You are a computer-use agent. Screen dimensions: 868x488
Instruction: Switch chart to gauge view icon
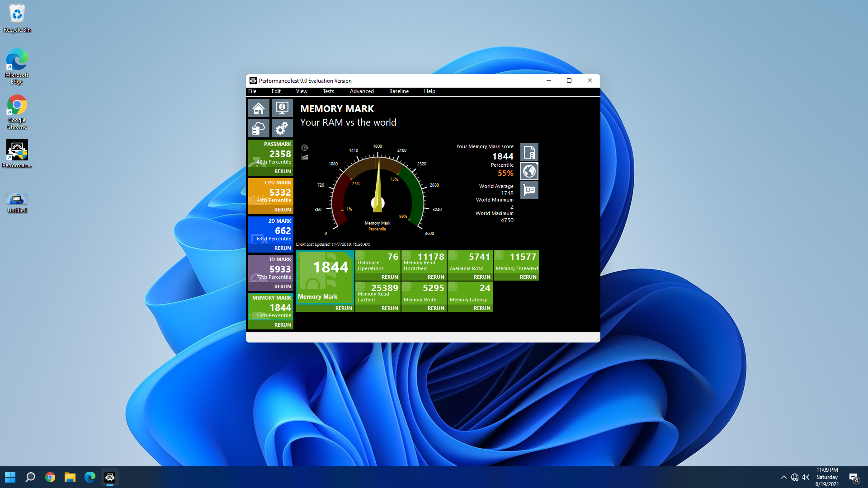click(305, 148)
